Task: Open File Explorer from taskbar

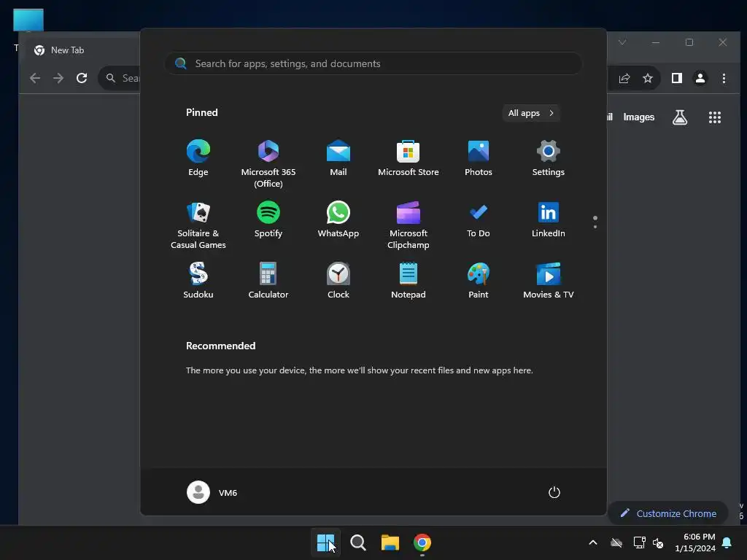Action: (390, 542)
